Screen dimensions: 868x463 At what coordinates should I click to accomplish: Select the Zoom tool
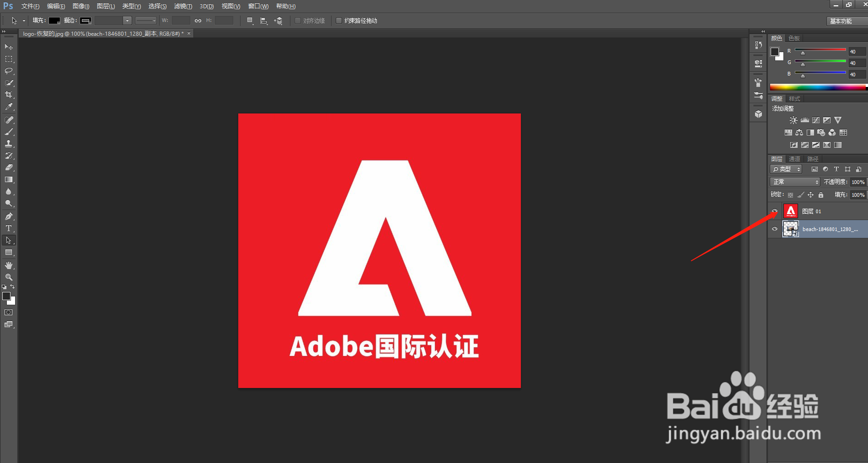pyautogui.click(x=9, y=277)
